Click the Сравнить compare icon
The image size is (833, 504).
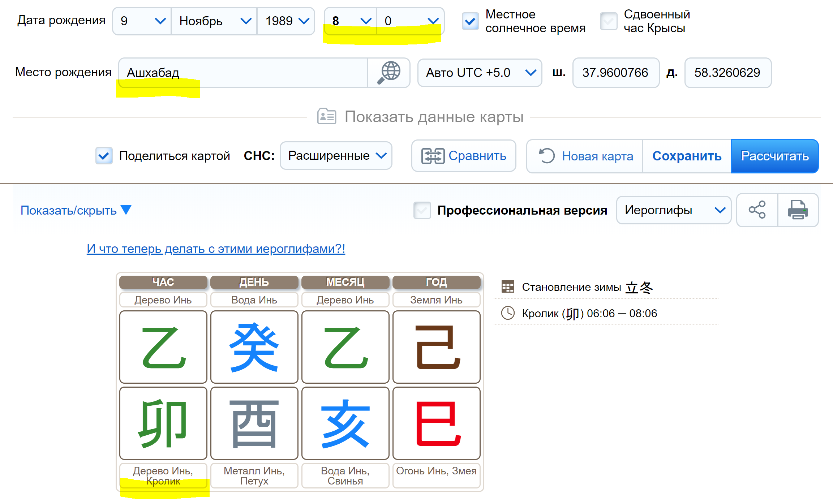pyautogui.click(x=433, y=156)
